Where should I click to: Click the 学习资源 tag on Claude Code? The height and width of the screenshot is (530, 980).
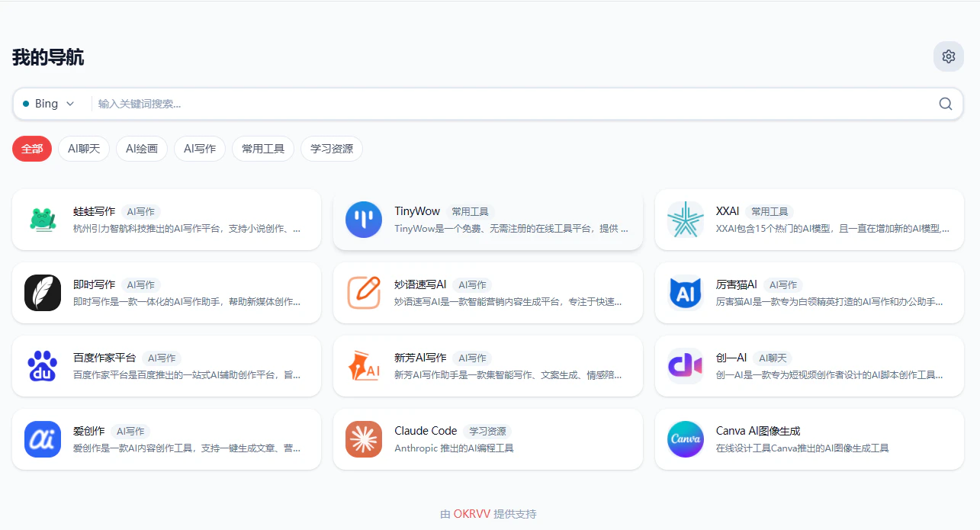(488, 432)
